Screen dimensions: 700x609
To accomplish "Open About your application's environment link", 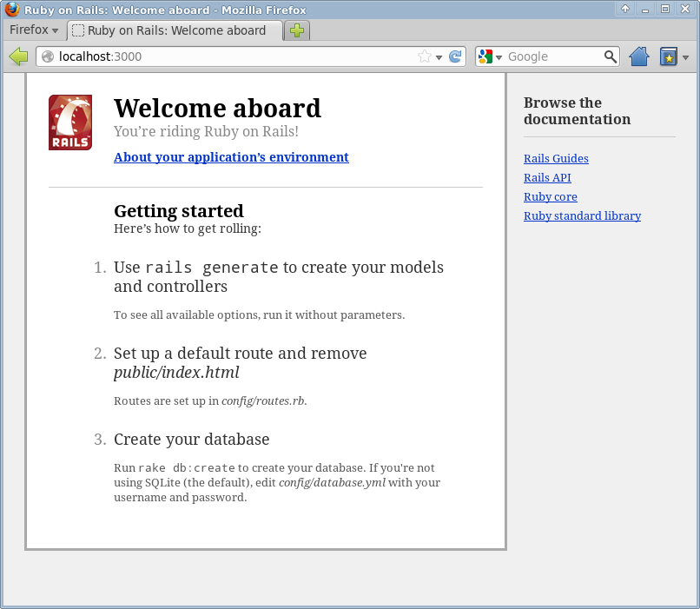I will click(231, 157).
